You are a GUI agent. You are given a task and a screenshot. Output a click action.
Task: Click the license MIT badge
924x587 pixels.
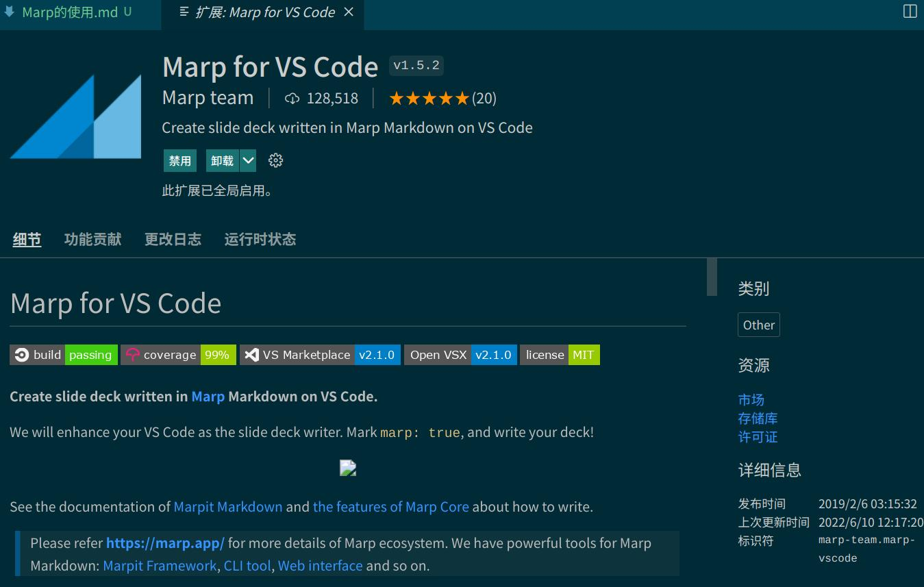point(560,355)
